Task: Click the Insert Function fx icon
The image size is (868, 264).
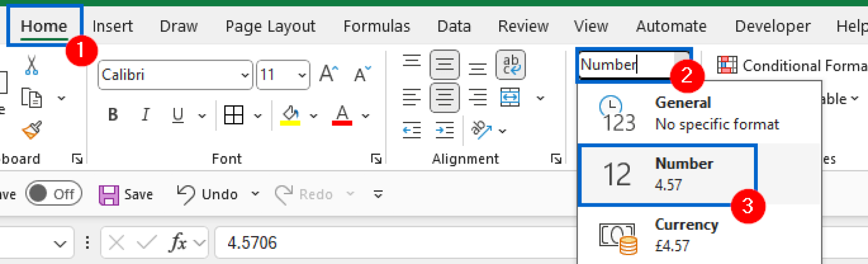Action: [x=179, y=242]
